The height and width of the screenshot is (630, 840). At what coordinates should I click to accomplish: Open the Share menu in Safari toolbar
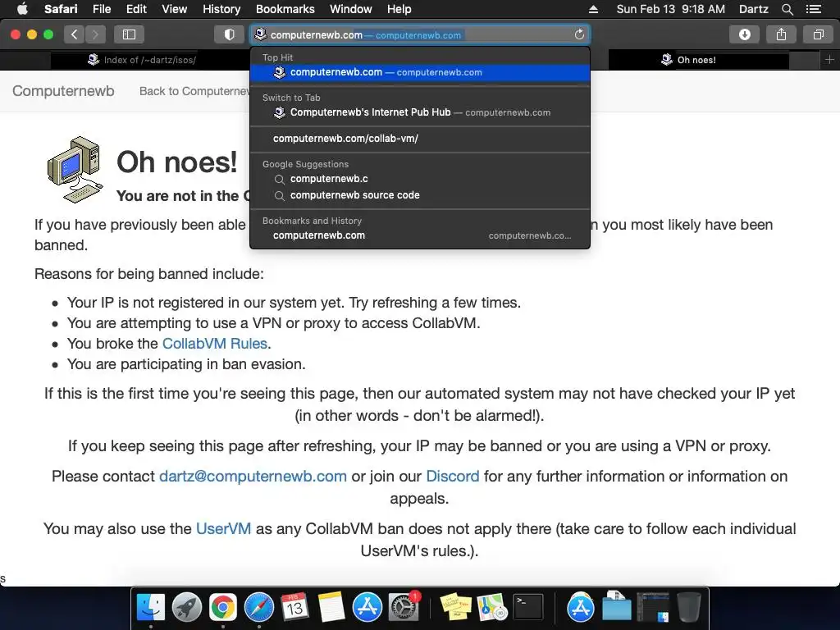[x=781, y=34]
